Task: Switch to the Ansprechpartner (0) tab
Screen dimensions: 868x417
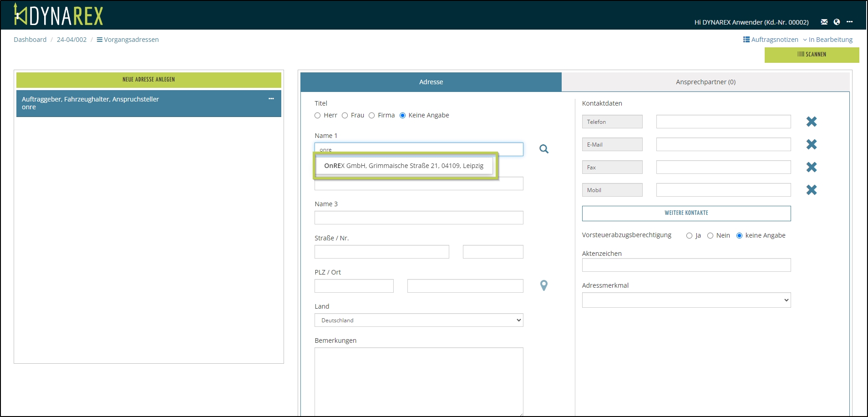Action: click(x=705, y=82)
